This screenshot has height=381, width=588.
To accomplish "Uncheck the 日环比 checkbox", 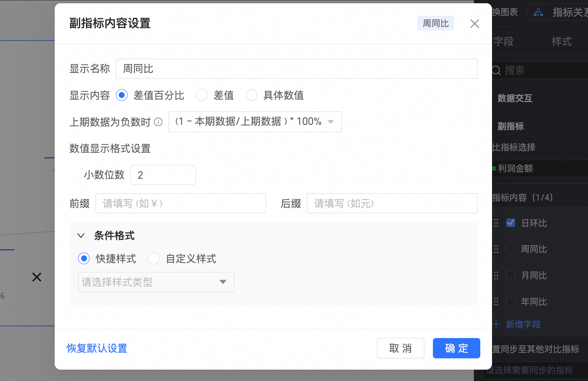I will 511,223.
